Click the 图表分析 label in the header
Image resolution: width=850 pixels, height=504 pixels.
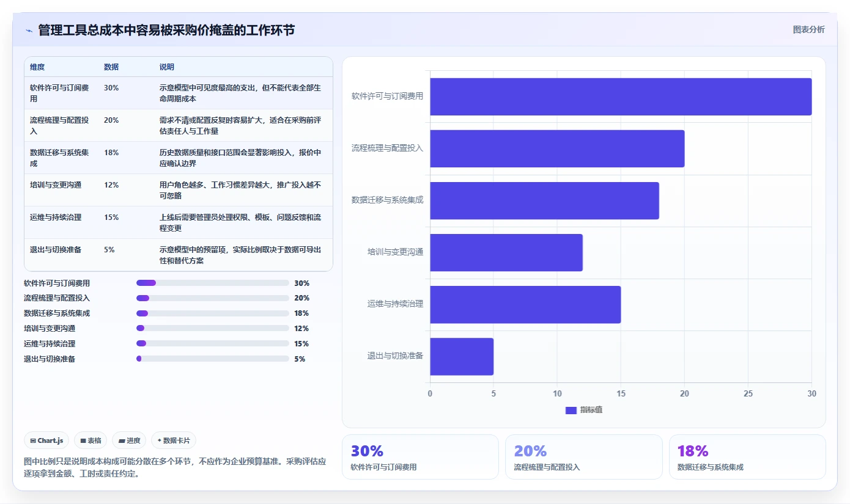808,29
